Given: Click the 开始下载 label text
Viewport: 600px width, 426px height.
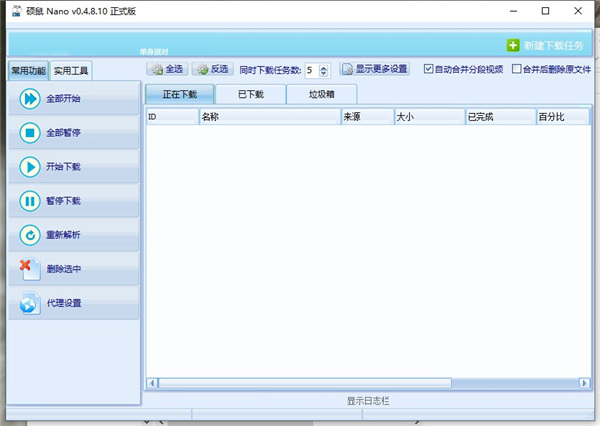Looking at the screenshot, I should (63, 167).
